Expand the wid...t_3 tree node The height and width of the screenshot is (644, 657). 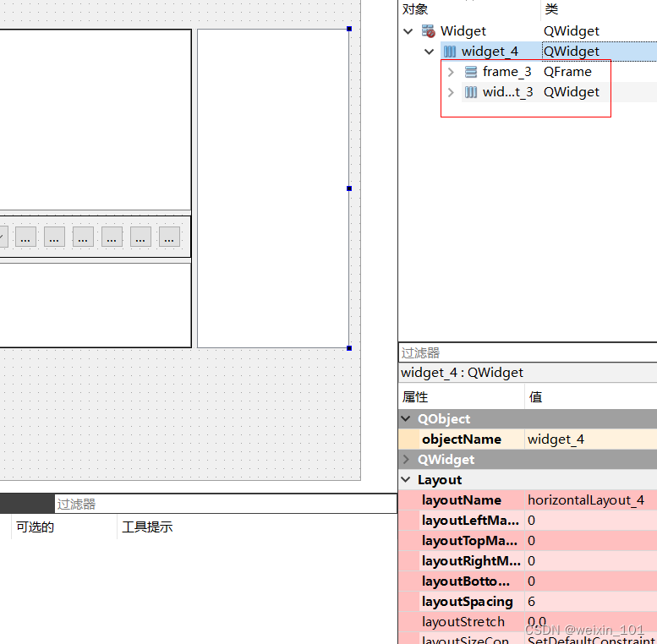click(451, 92)
